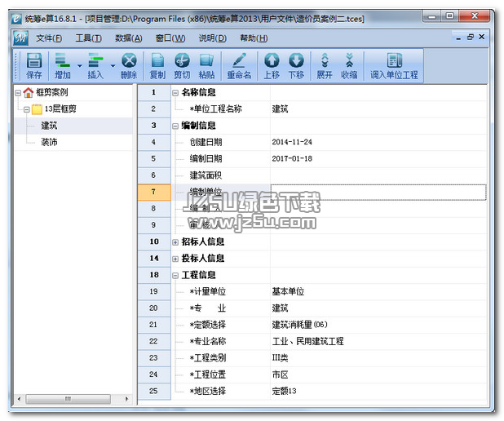Open the 工具(T) menu

88,38
